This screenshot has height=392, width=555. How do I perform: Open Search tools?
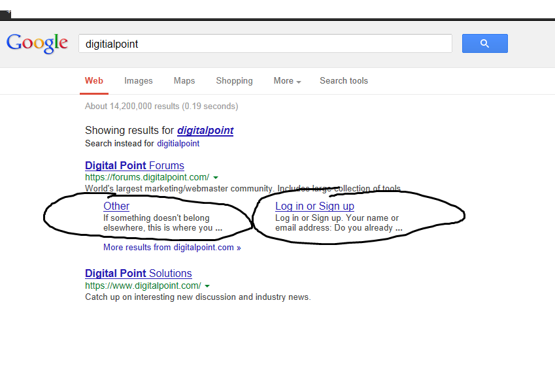(x=344, y=80)
